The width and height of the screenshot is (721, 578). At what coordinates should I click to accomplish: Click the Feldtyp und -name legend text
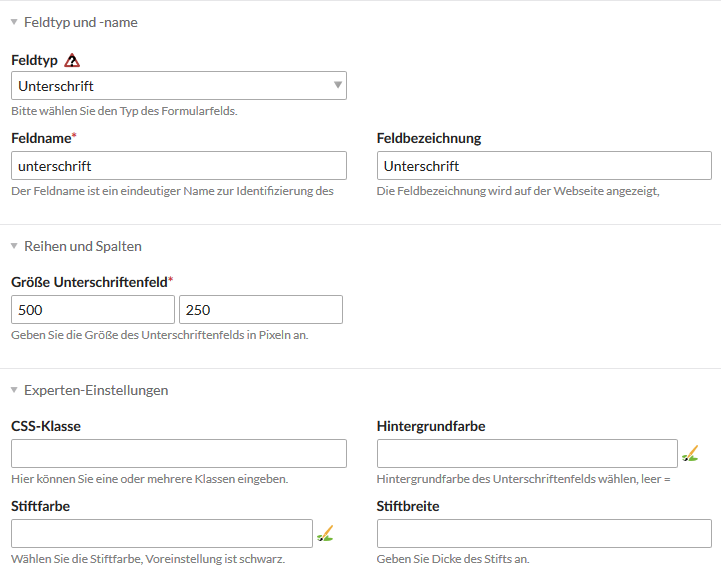point(81,22)
